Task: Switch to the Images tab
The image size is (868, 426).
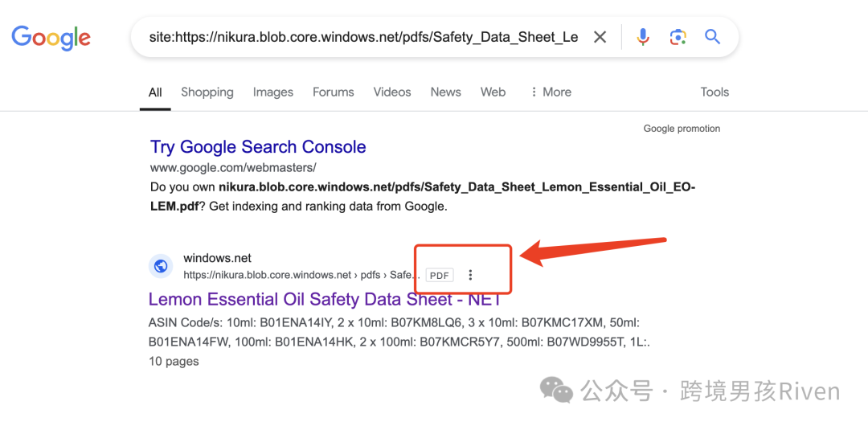Action: tap(273, 92)
